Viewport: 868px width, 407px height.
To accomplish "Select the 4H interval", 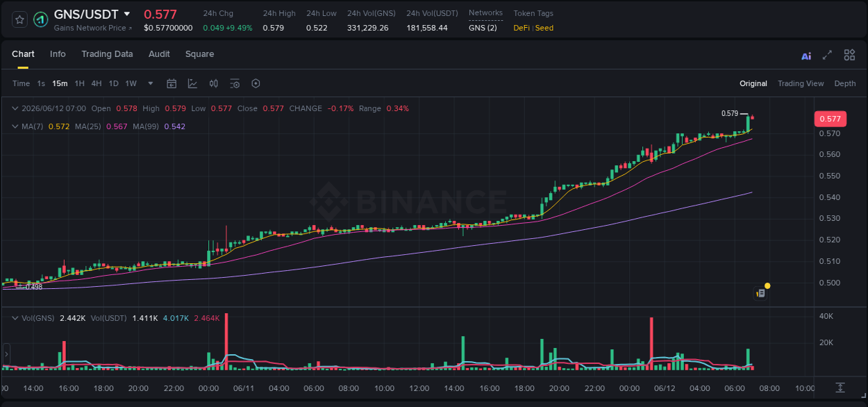I will (96, 83).
